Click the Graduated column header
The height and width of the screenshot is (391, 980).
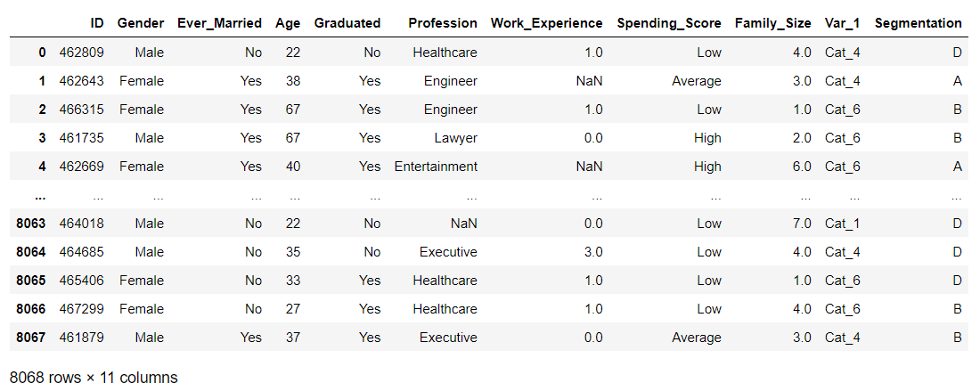click(x=347, y=23)
